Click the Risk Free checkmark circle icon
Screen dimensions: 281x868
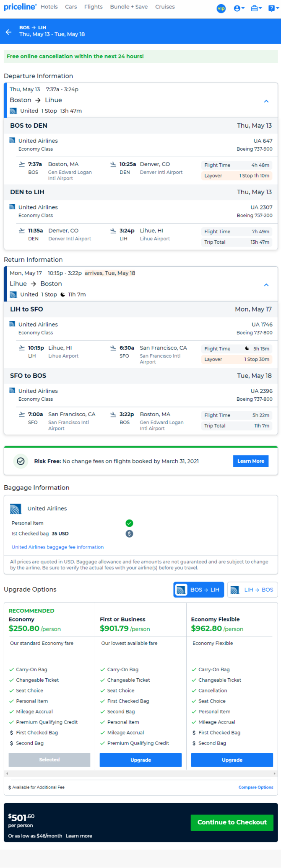tap(20, 461)
